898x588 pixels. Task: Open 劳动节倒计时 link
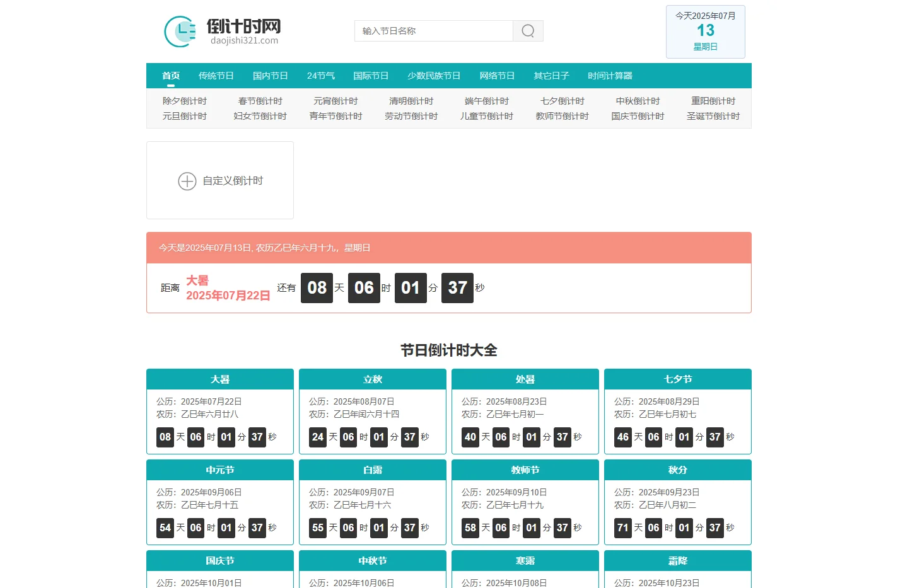coord(411,116)
